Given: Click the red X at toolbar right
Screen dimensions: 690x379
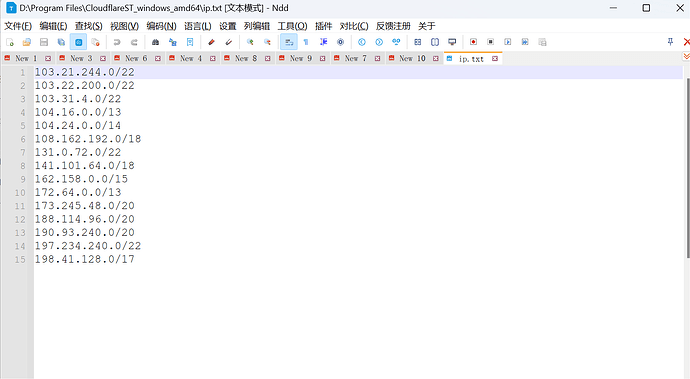Looking at the screenshot, I should [686, 42].
